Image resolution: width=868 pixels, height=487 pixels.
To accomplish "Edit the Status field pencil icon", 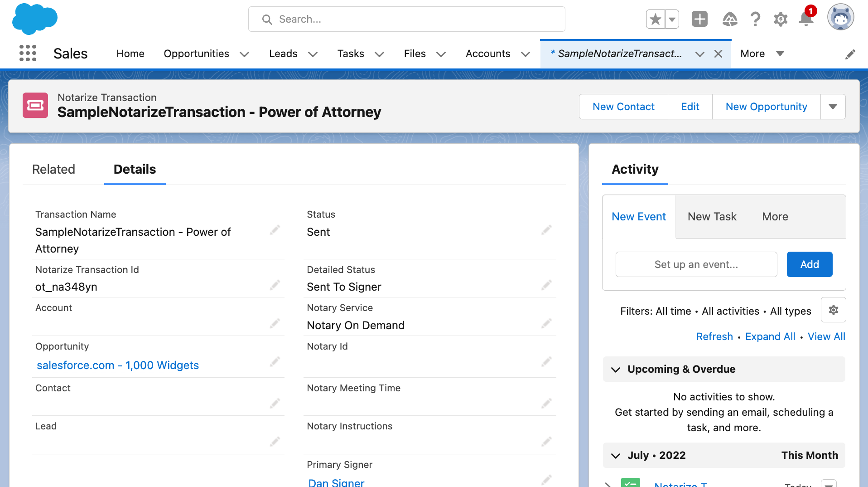I will click(x=546, y=230).
